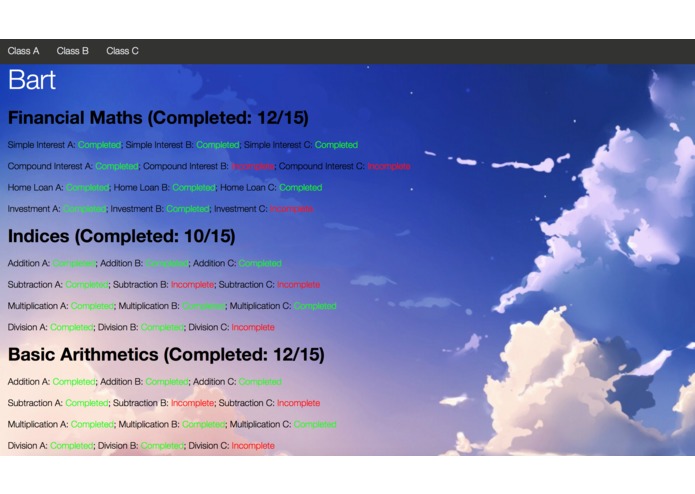This screenshot has height=494, width=695.
Task: Click Completed status of Home Loan C
Action: (x=301, y=187)
